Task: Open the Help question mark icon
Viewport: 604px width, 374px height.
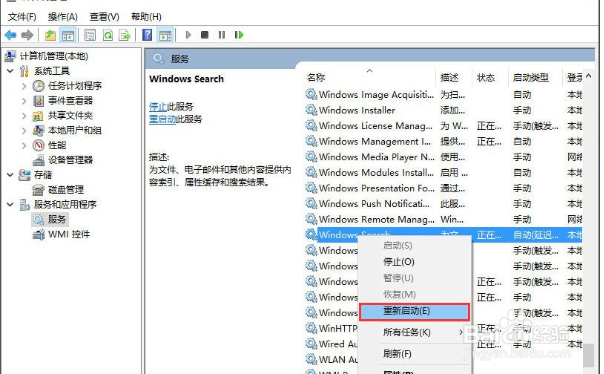Action: [147, 35]
